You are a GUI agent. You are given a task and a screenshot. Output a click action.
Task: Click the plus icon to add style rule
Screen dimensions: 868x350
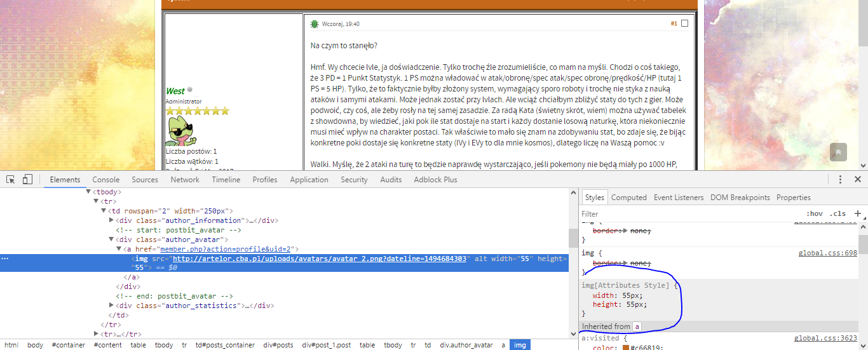[857, 213]
